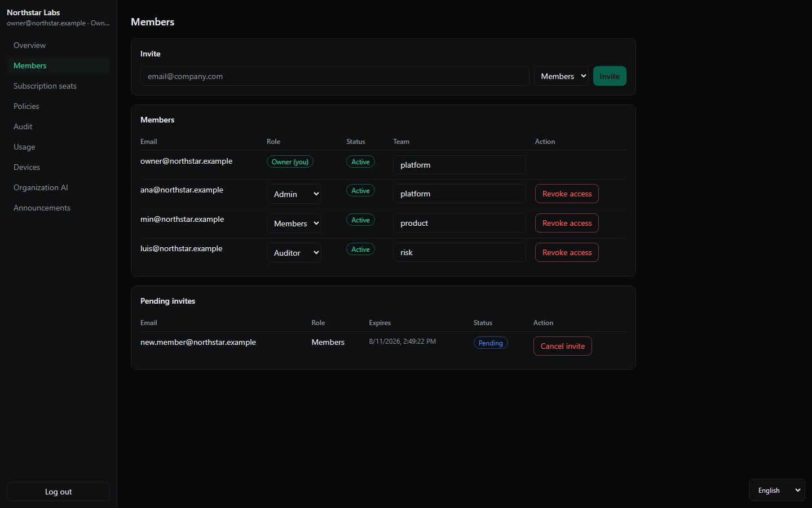Click the Owner (you) role badge
Image resolution: width=812 pixels, height=508 pixels.
coord(290,161)
